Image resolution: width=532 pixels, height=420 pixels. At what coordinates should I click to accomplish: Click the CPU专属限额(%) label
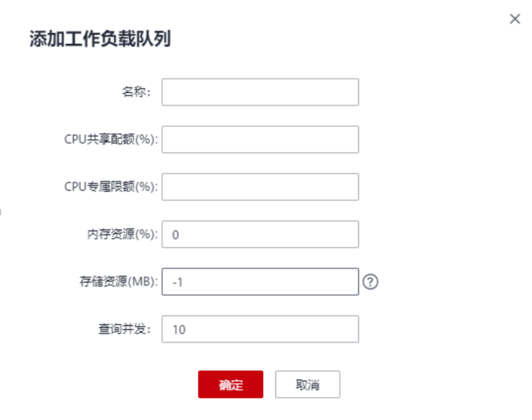coord(111,187)
